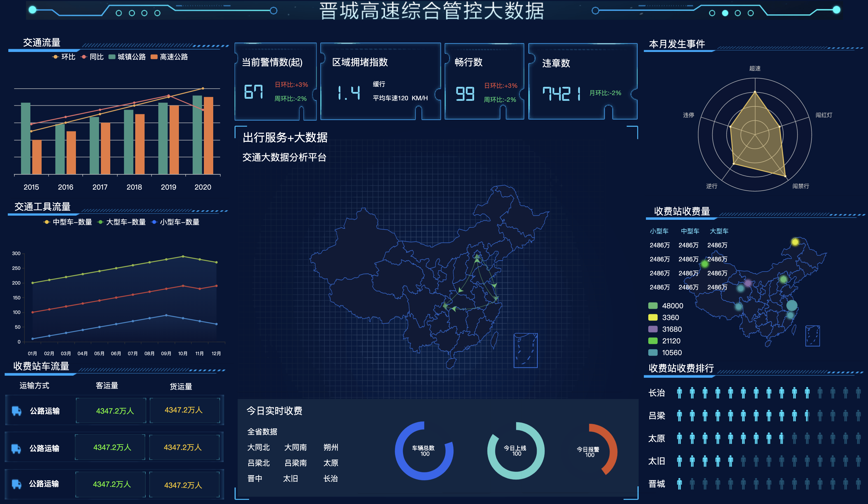868x504 pixels.
Task: Click the 大型车 column header in toll table
Action: (719, 231)
